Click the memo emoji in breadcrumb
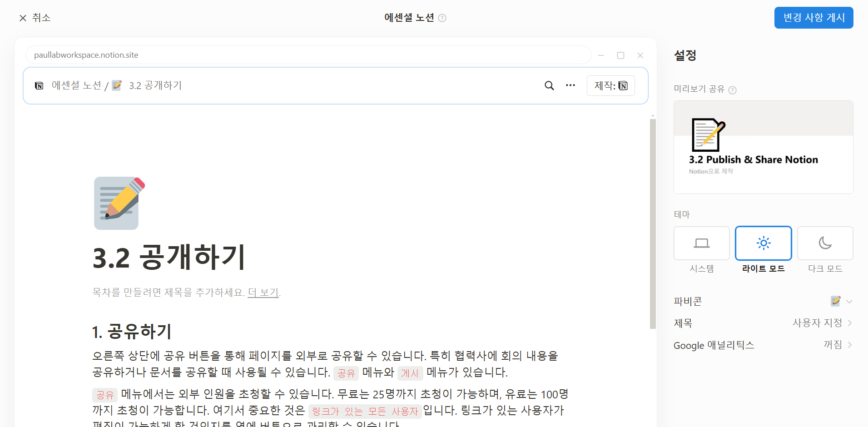 (117, 85)
